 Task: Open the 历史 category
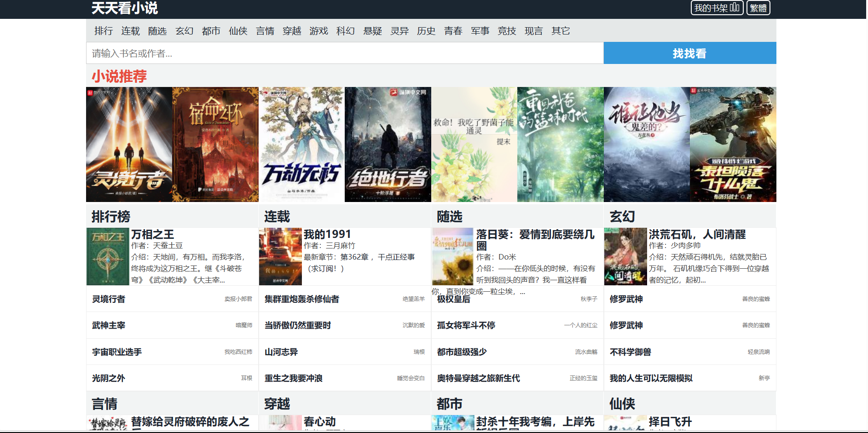(426, 31)
